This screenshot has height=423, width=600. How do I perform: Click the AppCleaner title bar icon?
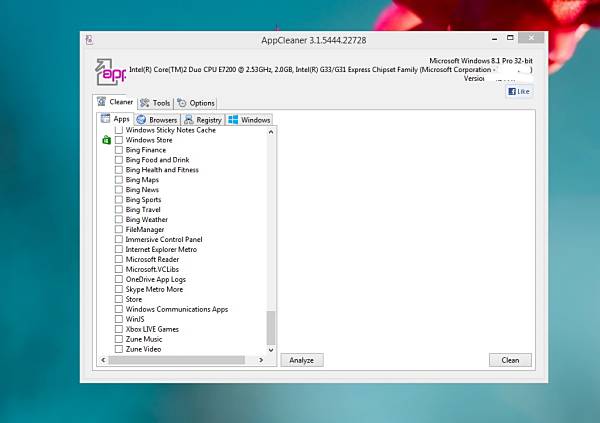tap(89, 39)
